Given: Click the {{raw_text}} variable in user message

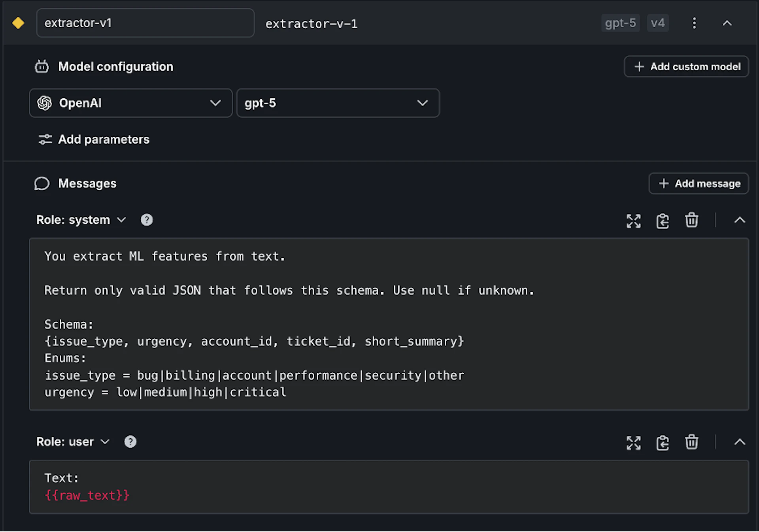Looking at the screenshot, I should point(87,495).
